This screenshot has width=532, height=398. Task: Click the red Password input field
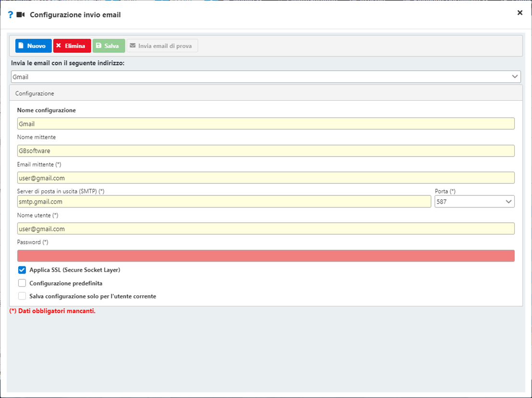point(266,256)
